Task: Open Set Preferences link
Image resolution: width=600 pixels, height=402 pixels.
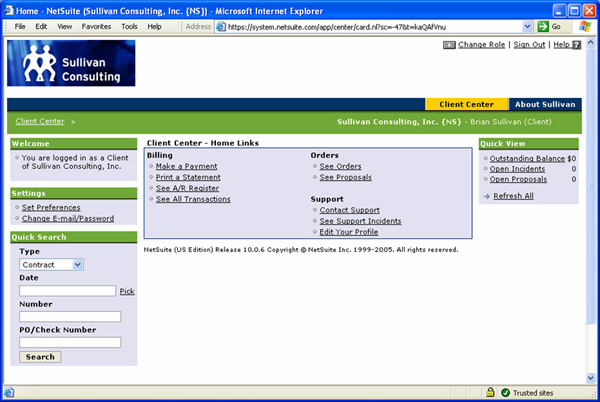Action: [51, 207]
